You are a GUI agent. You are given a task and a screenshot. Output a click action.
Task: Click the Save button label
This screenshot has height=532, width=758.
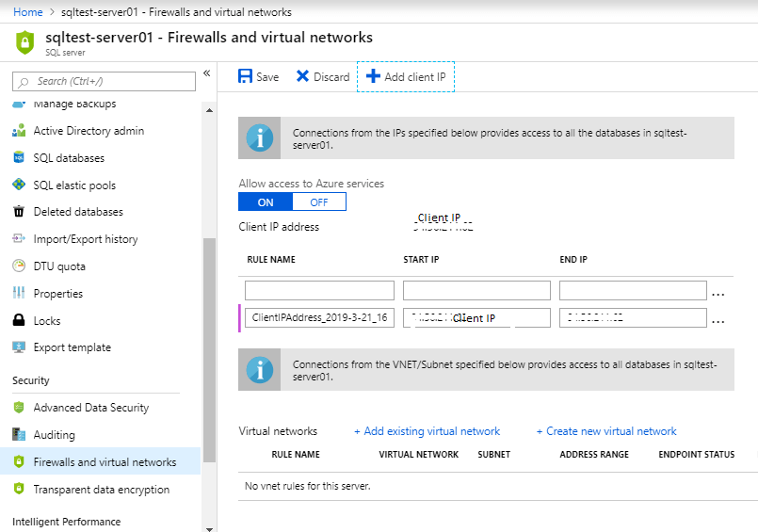coord(267,77)
